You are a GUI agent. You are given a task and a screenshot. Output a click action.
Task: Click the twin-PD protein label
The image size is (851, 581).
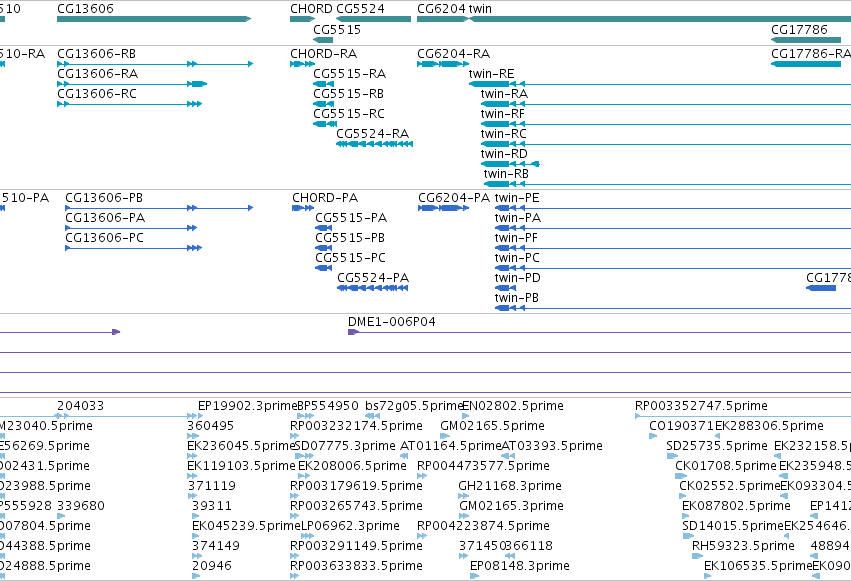(x=518, y=278)
